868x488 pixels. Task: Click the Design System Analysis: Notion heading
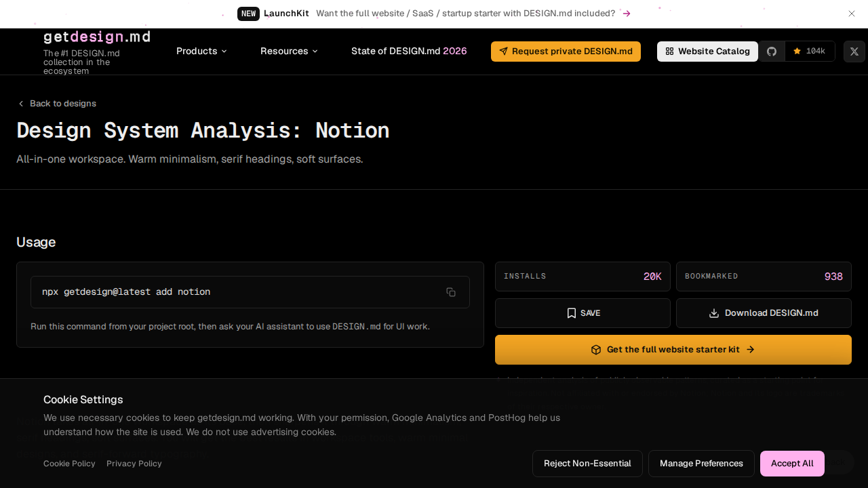(x=203, y=130)
